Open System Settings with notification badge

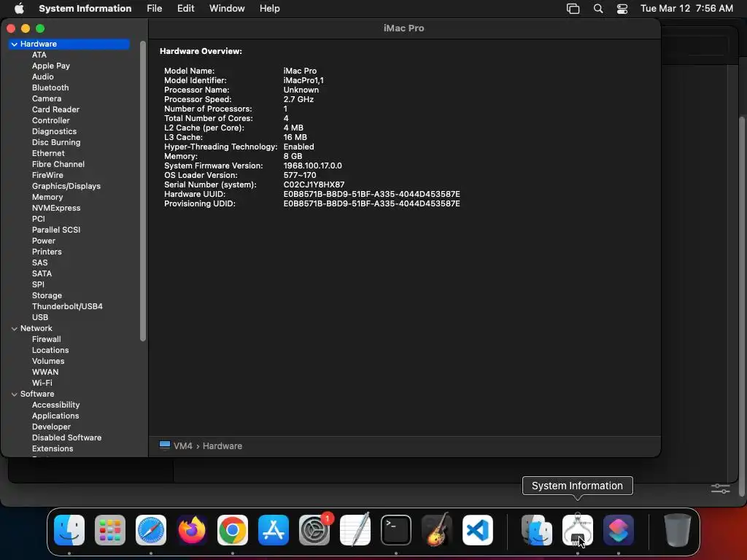click(314, 530)
